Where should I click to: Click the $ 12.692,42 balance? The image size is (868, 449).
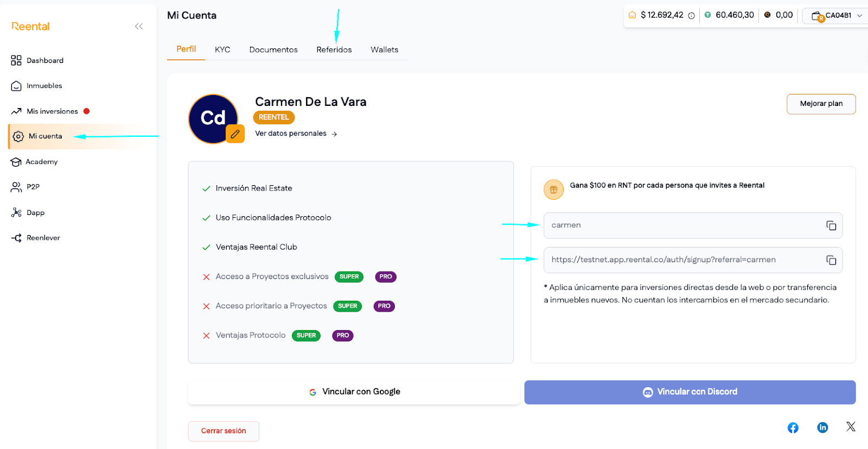click(662, 15)
